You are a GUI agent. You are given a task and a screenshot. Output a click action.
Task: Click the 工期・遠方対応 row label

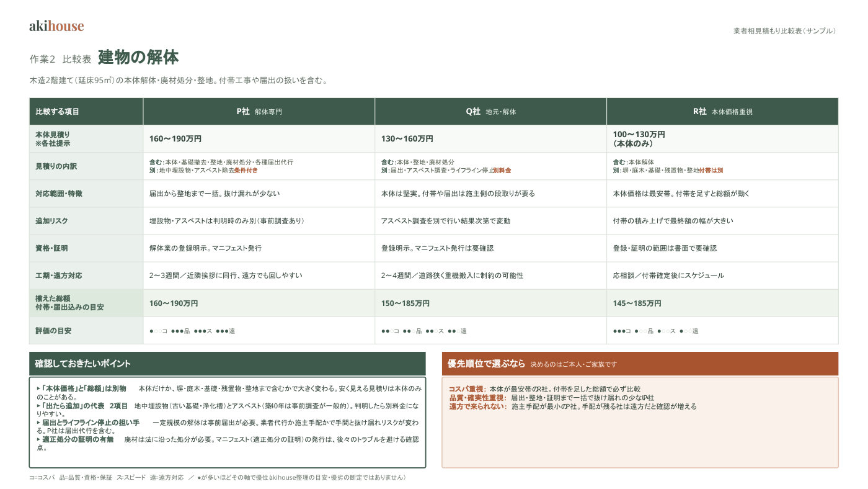tap(86, 276)
